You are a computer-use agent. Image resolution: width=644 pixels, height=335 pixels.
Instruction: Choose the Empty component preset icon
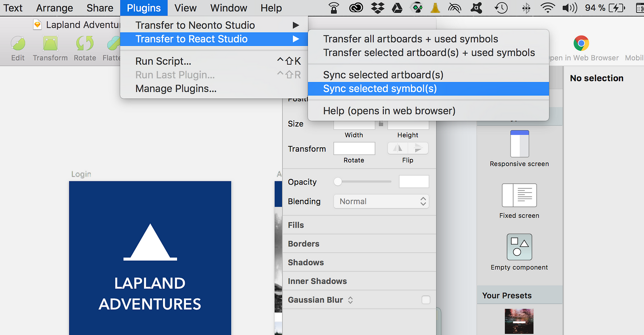(x=519, y=247)
